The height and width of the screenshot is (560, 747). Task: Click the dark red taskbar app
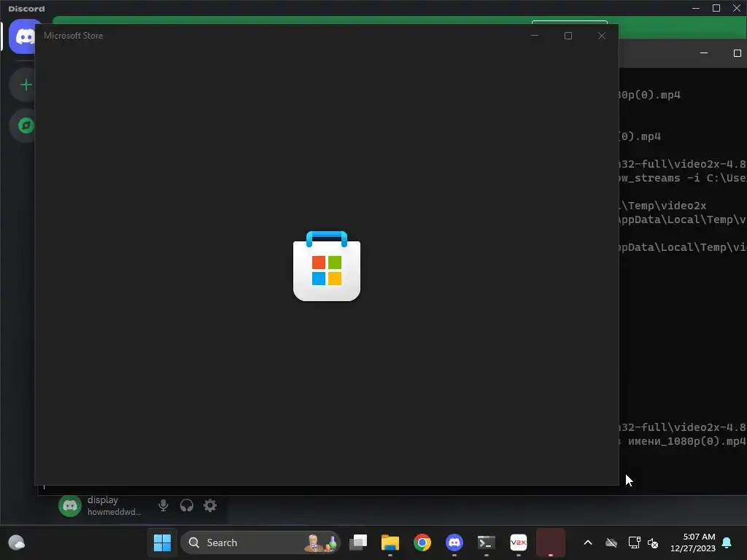click(551, 542)
